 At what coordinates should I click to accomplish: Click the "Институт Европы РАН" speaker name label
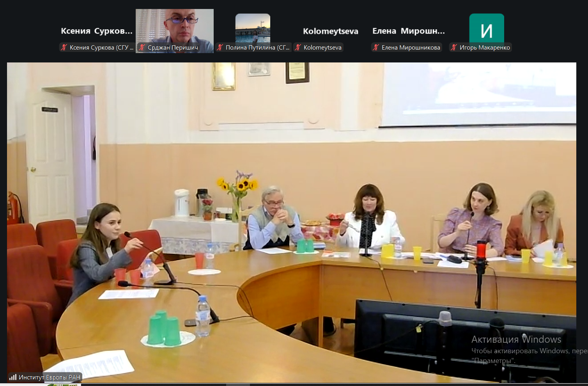(50, 377)
